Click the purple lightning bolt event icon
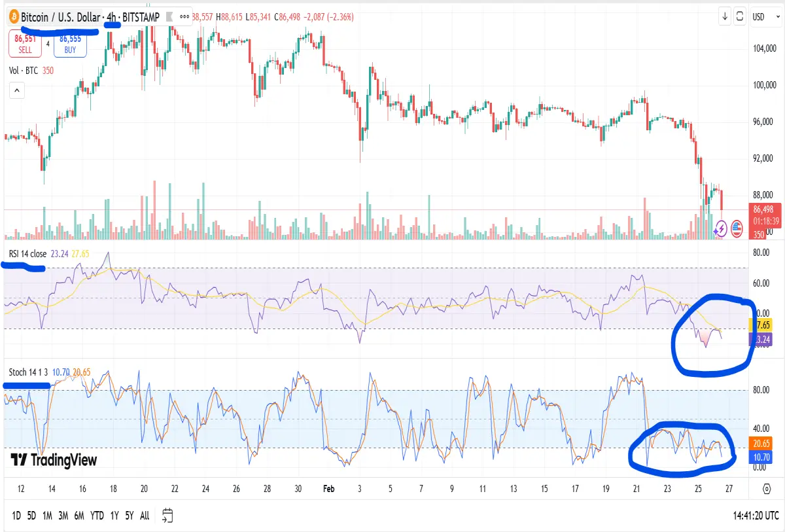 (x=720, y=228)
